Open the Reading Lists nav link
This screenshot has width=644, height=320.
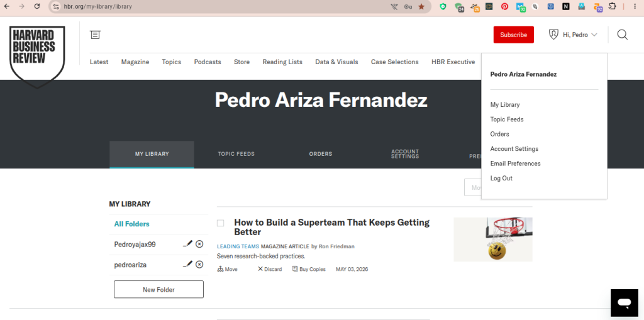pos(282,62)
